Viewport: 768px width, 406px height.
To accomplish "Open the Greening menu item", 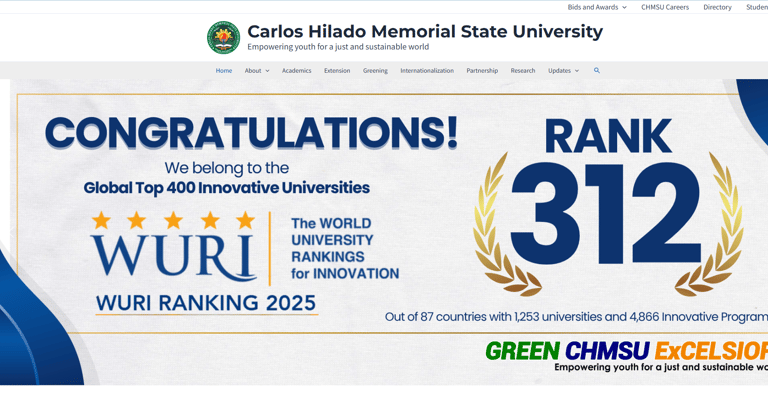I will [x=375, y=71].
